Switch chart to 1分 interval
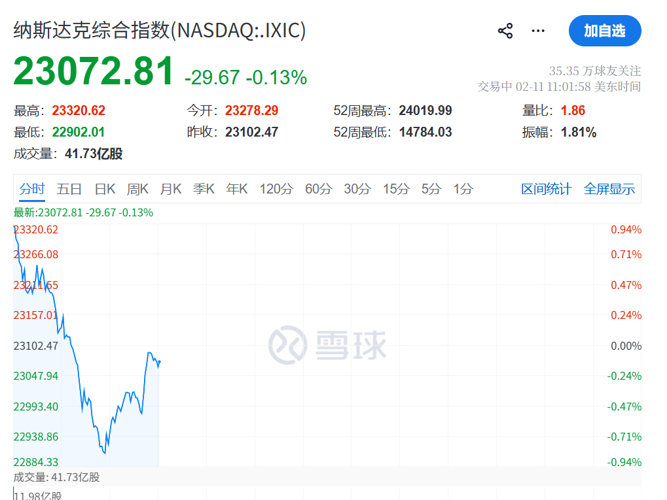The image size is (667, 500). point(463,189)
